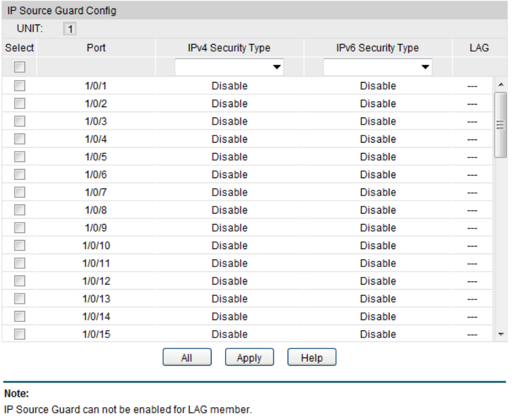
Task: Click the All button
Action: [187, 358]
